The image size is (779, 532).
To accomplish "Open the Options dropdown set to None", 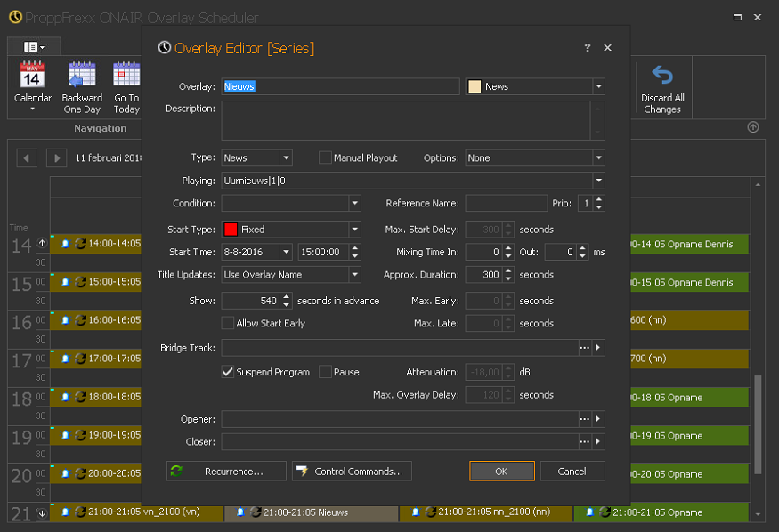I will tap(598, 158).
